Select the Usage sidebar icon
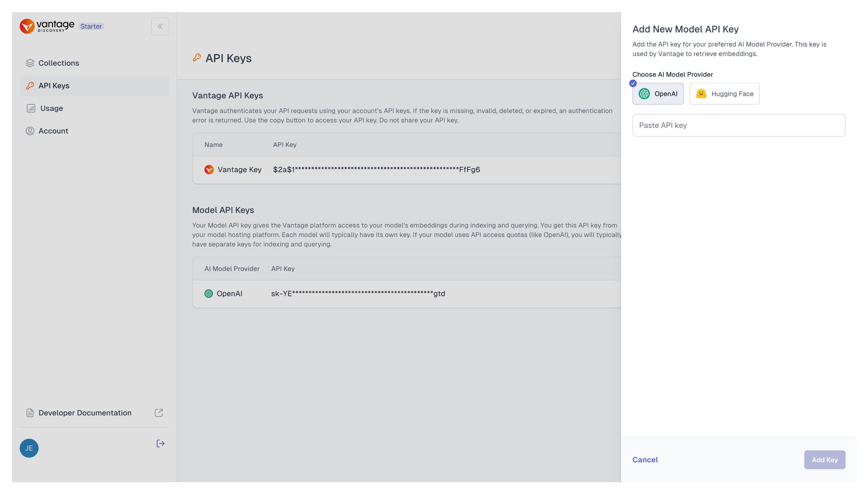Image resolution: width=868 pixels, height=495 pixels. click(x=29, y=109)
